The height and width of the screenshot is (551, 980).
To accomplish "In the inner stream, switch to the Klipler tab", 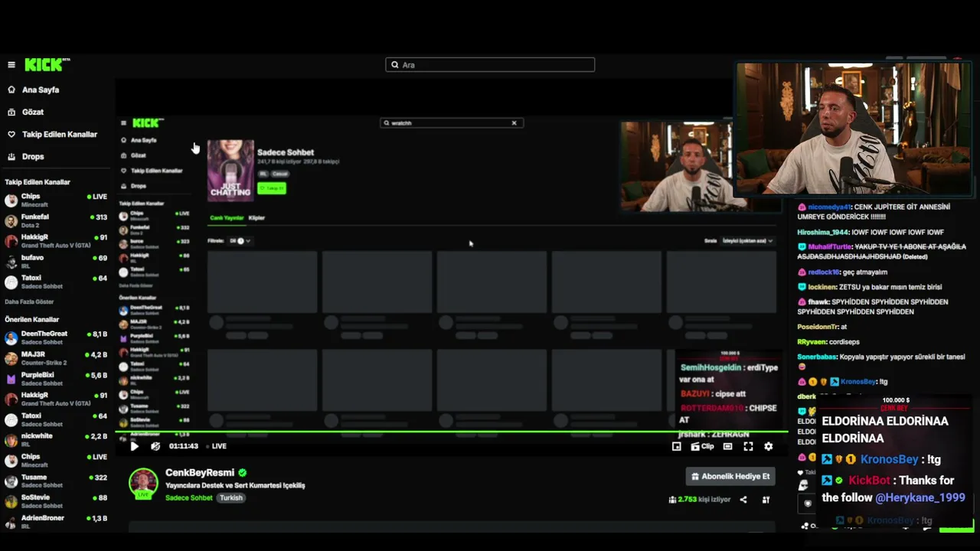I will point(256,218).
